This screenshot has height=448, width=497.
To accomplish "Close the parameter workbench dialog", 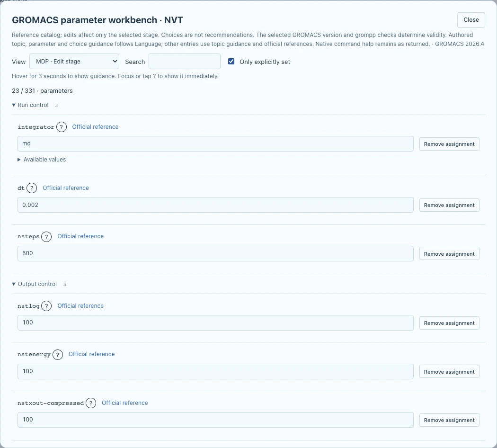I will tap(471, 20).
